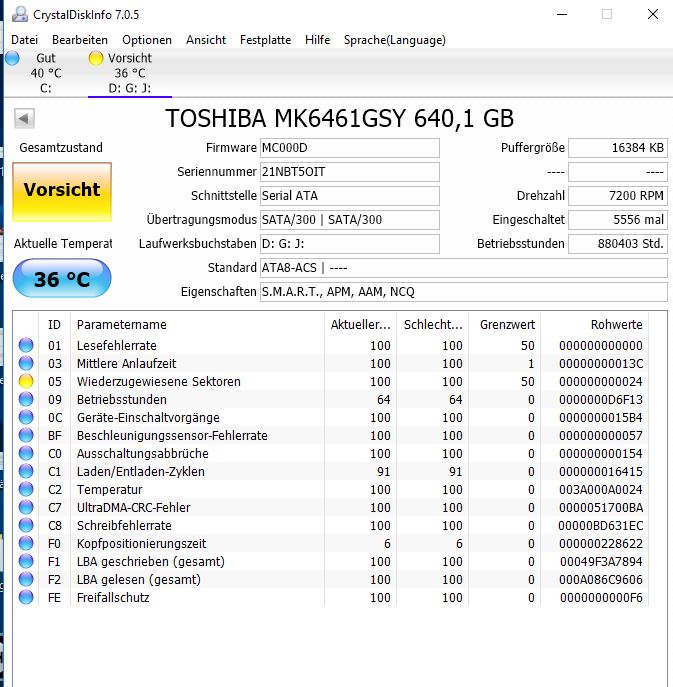673x687 pixels.
Task: Open the Datei menu
Action: click(x=25, y=40)
